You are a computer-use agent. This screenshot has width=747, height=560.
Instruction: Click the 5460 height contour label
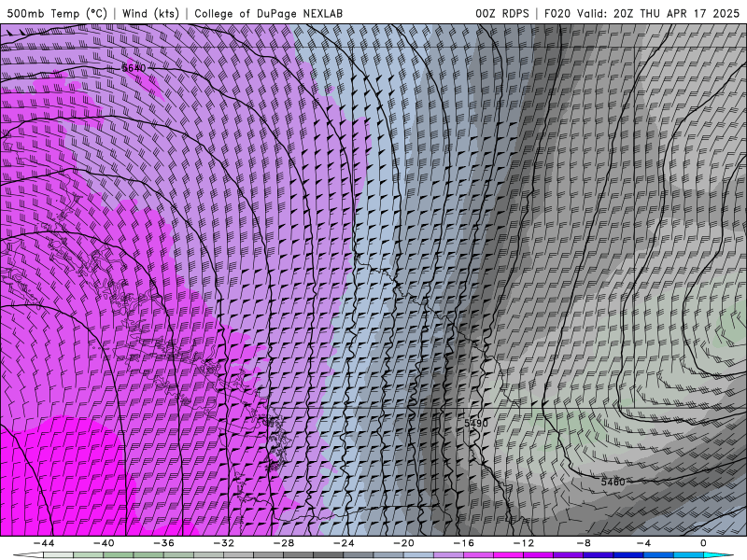(613, 482)
